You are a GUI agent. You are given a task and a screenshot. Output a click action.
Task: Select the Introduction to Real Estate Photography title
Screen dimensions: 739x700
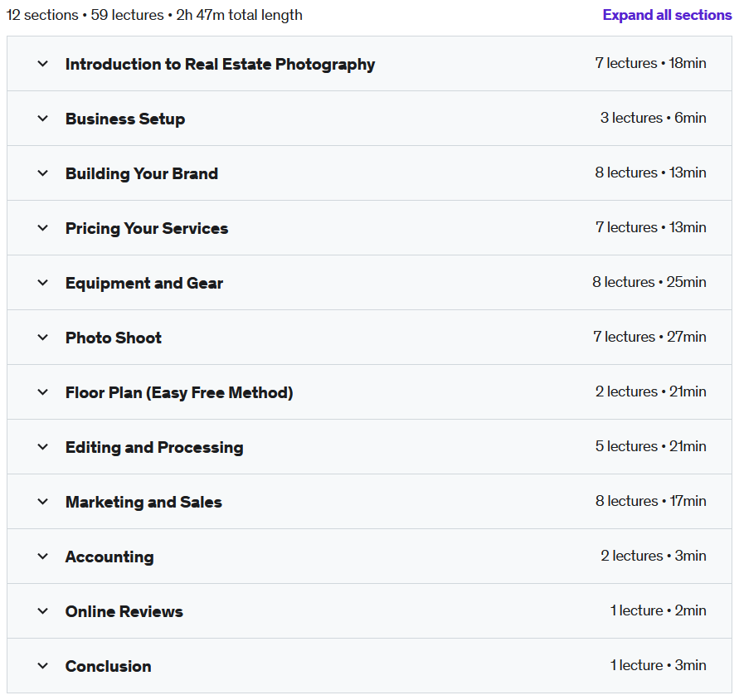pyautogui.click(x=220, y=64)
